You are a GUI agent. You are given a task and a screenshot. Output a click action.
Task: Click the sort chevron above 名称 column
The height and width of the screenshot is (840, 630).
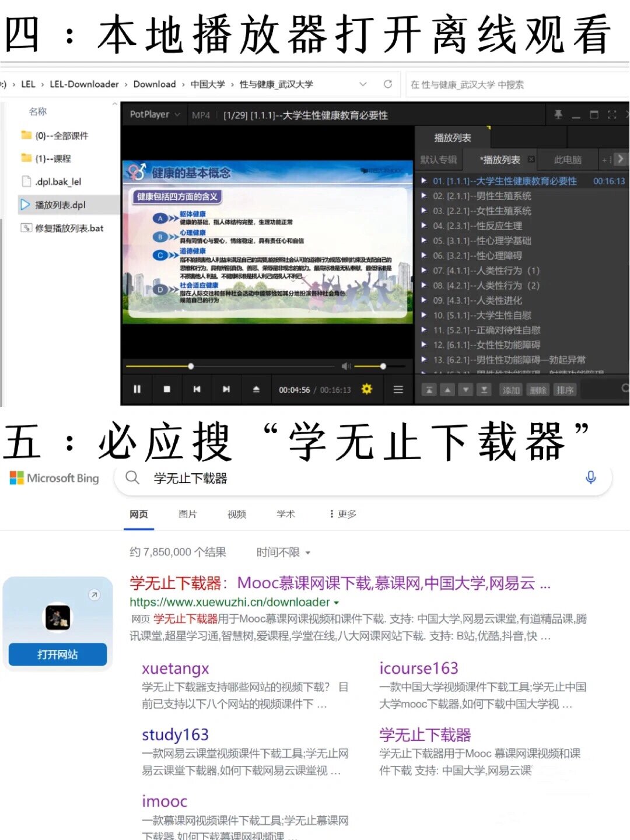coord(114,104)
